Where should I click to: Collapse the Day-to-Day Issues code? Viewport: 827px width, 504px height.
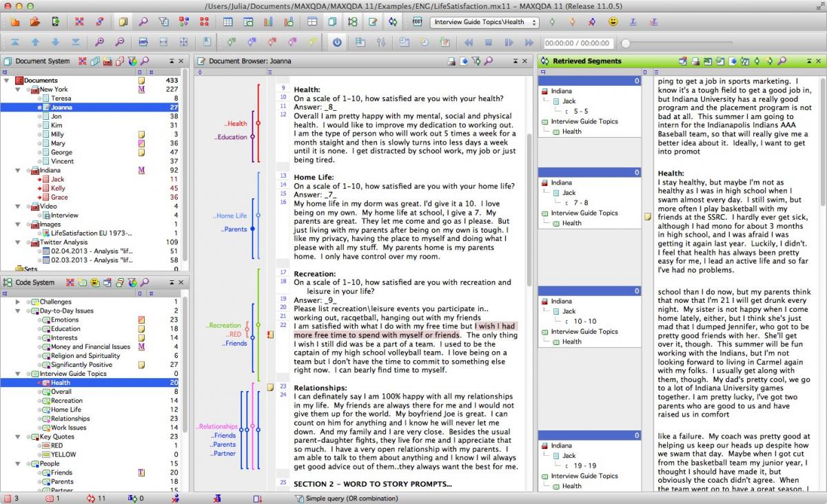click(17, 311)
